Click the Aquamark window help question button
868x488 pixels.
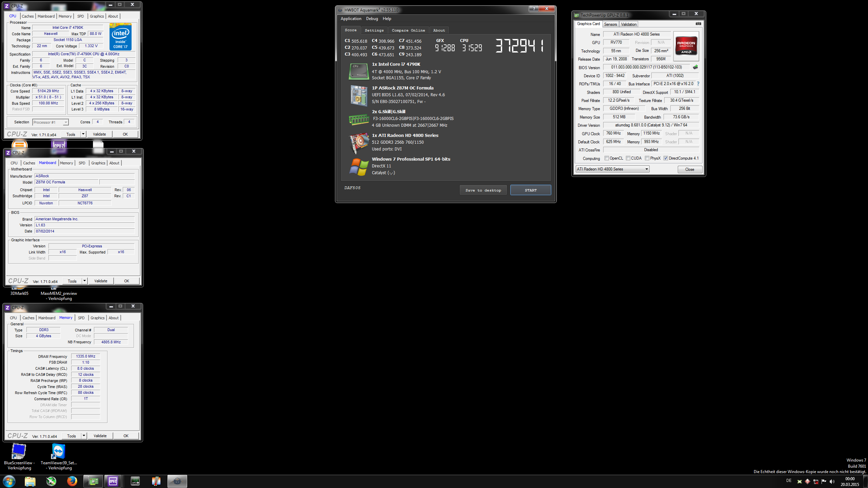click(534, 9)
